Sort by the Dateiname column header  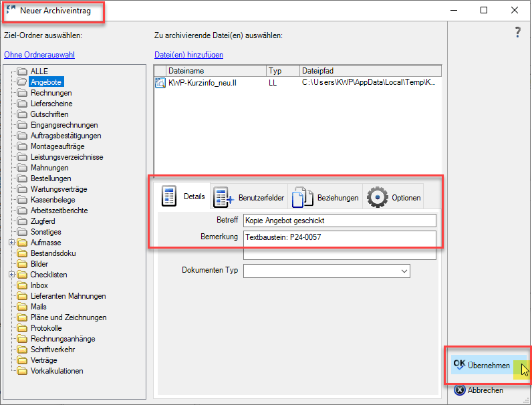pyautogui.click(x=217, y=71)
